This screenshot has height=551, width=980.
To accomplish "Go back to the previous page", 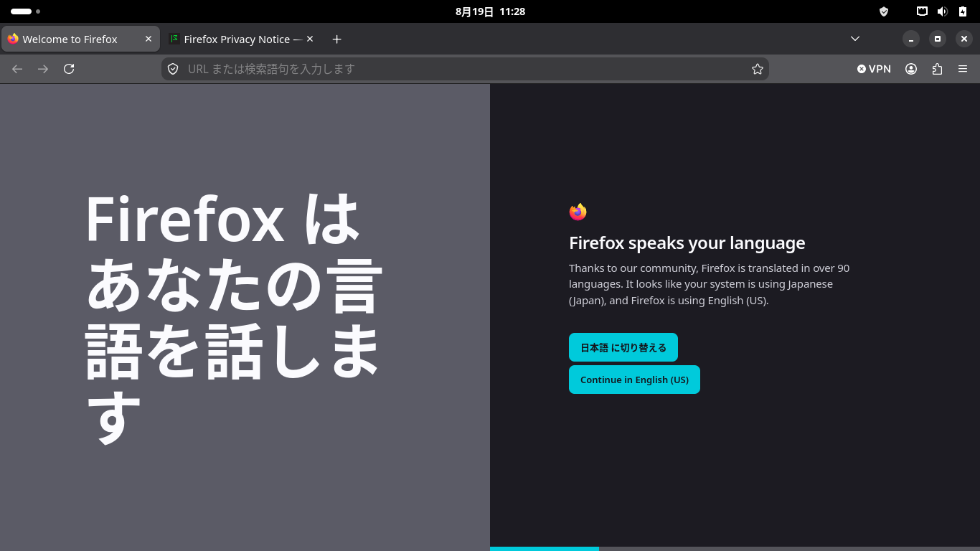I will click(17, 69).
